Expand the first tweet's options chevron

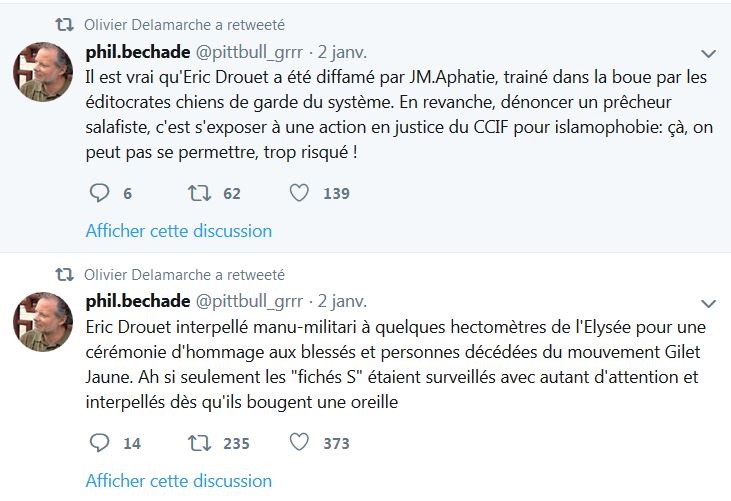pyautogui.click(x=707, y=52)
